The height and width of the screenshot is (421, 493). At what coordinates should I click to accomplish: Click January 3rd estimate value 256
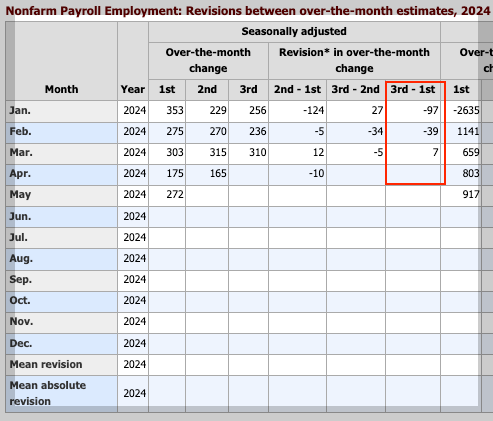[x=258, y=110]
